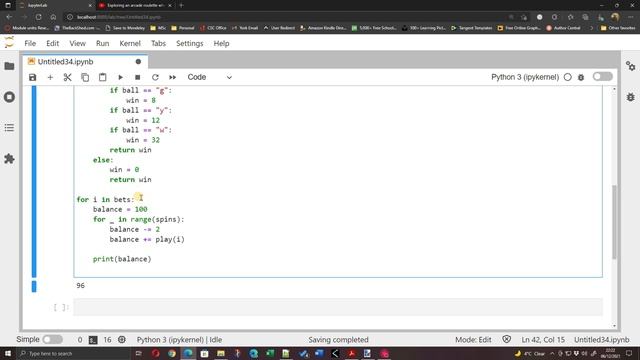The image size is (640, 360).
Task: Toggle the notebook toolbar switch
Action: [603, 77]
